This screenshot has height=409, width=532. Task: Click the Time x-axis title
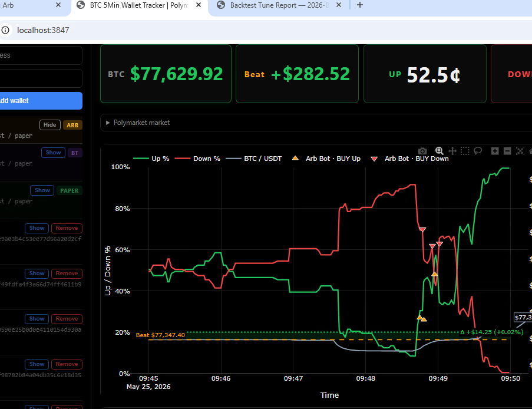point(329,395)
